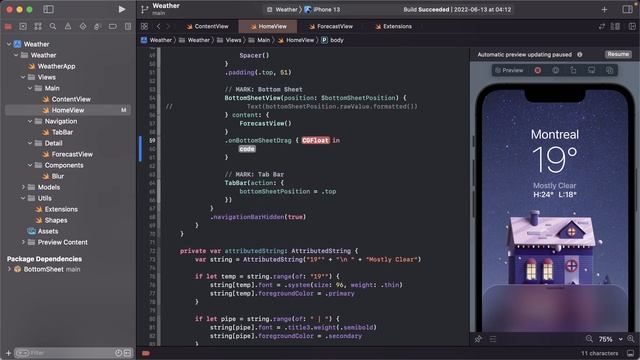
Task: Toggle the canvas list layout icon
Action: (493, 339)
